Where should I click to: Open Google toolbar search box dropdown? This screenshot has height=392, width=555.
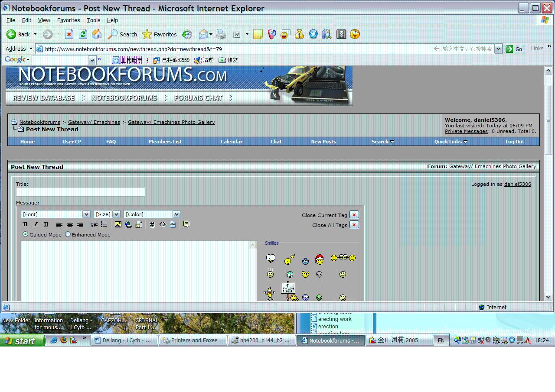tap(92, 60)
